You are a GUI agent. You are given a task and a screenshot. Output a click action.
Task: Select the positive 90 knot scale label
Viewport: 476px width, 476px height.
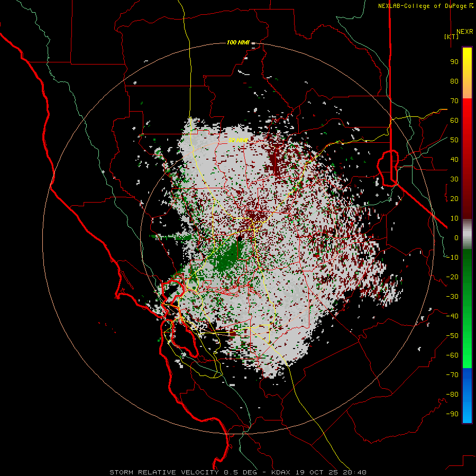(x=454, y=62)
